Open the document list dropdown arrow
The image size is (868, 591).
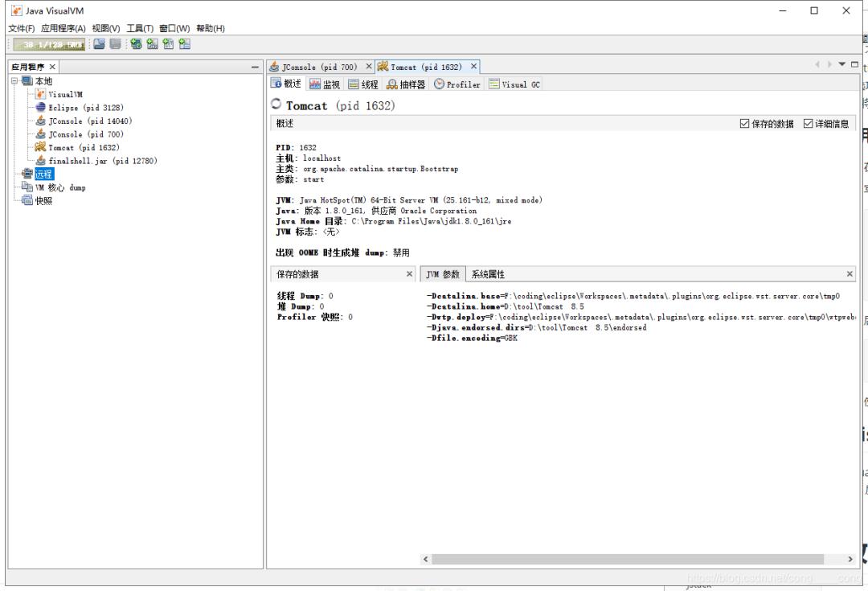point(841,64)
